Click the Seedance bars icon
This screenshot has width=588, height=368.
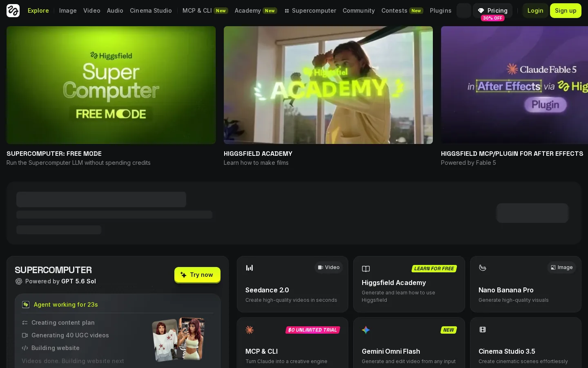tap(249, 268)
